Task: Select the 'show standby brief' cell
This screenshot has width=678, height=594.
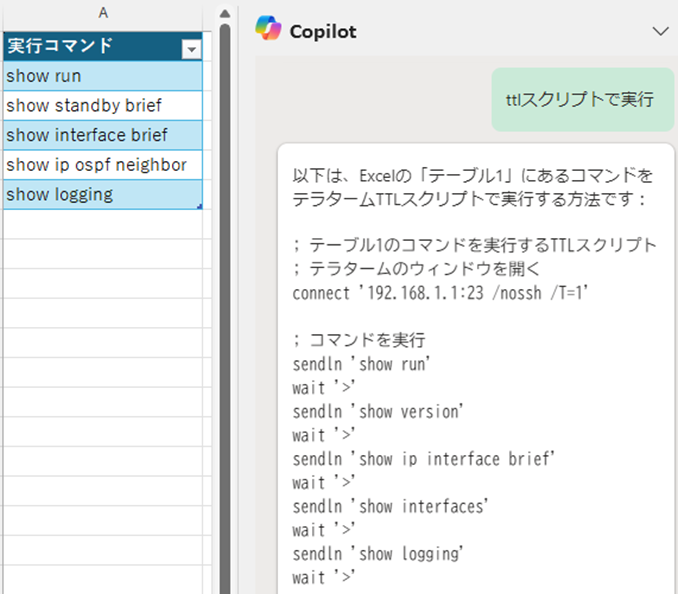Action: 103,105
